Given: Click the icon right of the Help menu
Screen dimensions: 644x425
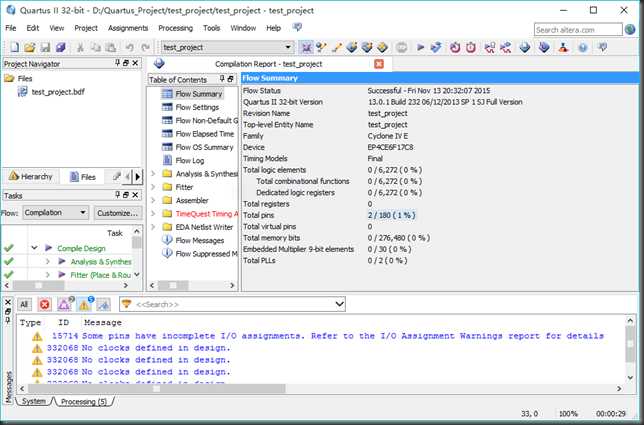Looking at the screenshot, I should click(297, 28).
